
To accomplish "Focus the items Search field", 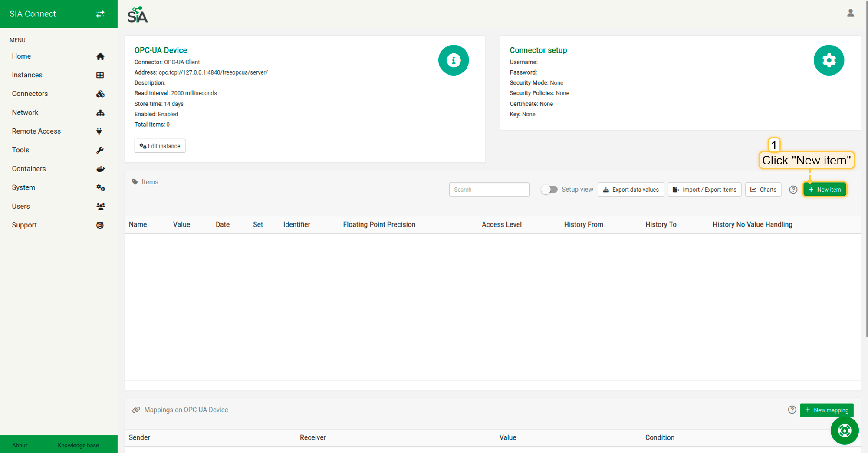I will point(489,190).
